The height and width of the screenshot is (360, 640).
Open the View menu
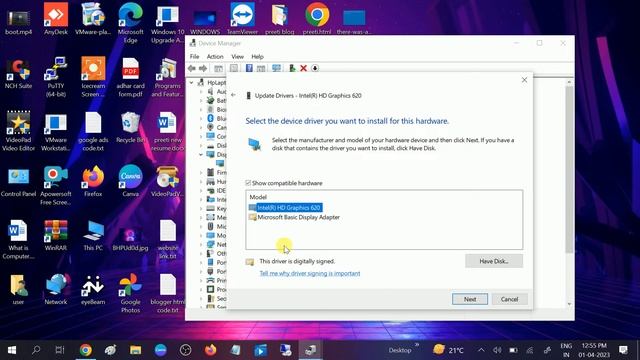[237, 56]
